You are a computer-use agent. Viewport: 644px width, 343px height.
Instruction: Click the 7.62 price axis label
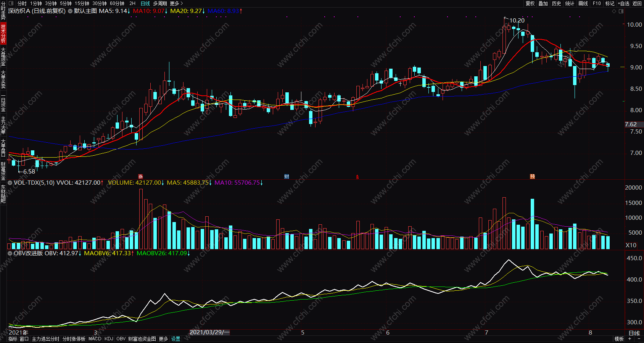(631, 124)
